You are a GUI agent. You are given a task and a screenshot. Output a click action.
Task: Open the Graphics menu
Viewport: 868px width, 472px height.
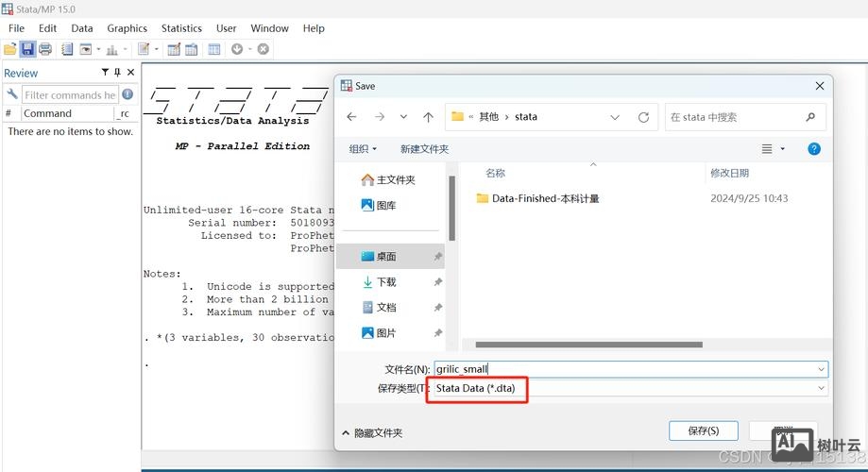[127, 28]
